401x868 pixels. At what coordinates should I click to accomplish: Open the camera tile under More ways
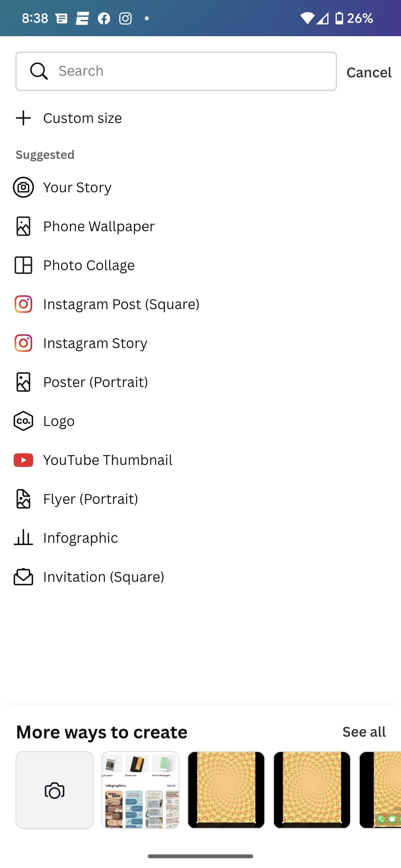click(55, 790)
